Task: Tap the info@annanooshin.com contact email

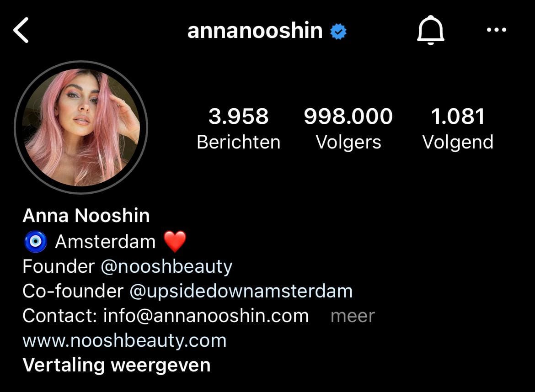Action: tap(206, 316)
